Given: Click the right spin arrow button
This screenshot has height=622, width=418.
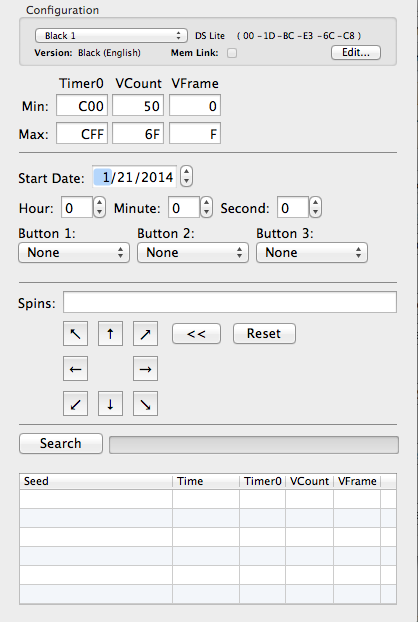Looking at the screenshot, I should [145, 369].
